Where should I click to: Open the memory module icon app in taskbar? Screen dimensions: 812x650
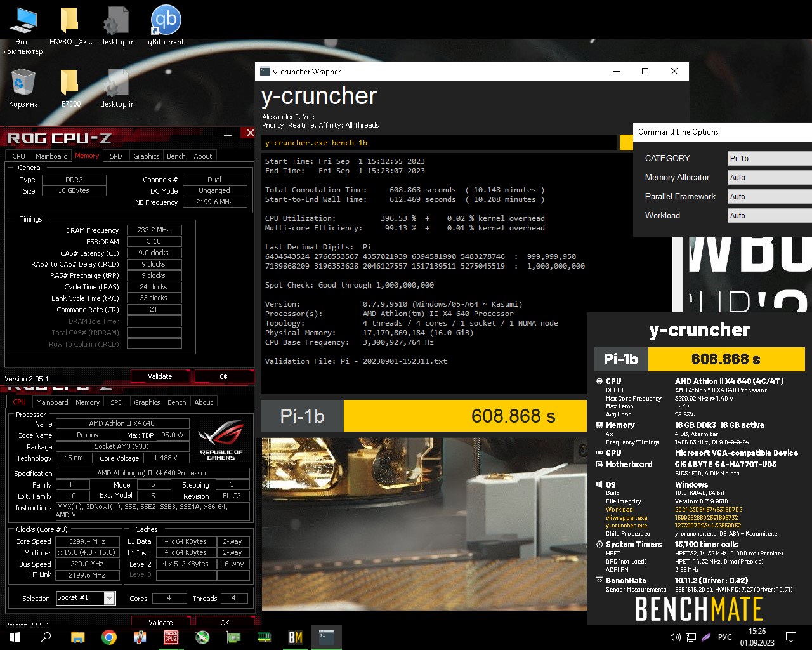[264, 637]
